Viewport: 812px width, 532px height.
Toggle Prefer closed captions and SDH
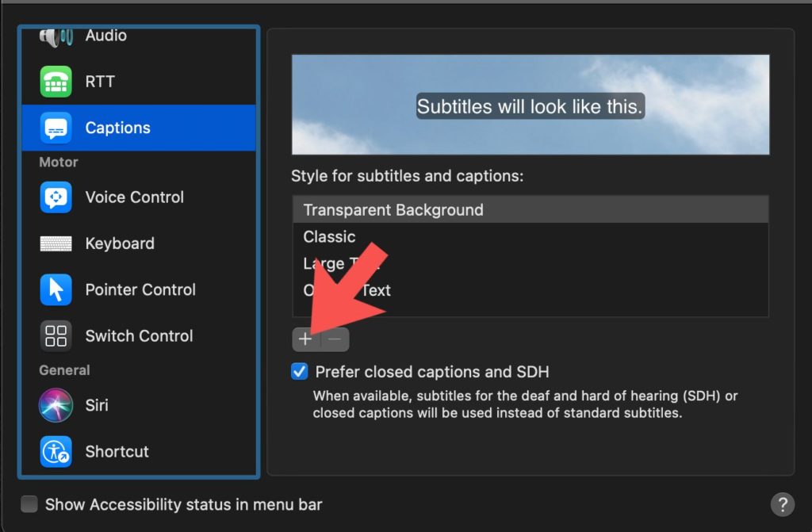point(299,371)
